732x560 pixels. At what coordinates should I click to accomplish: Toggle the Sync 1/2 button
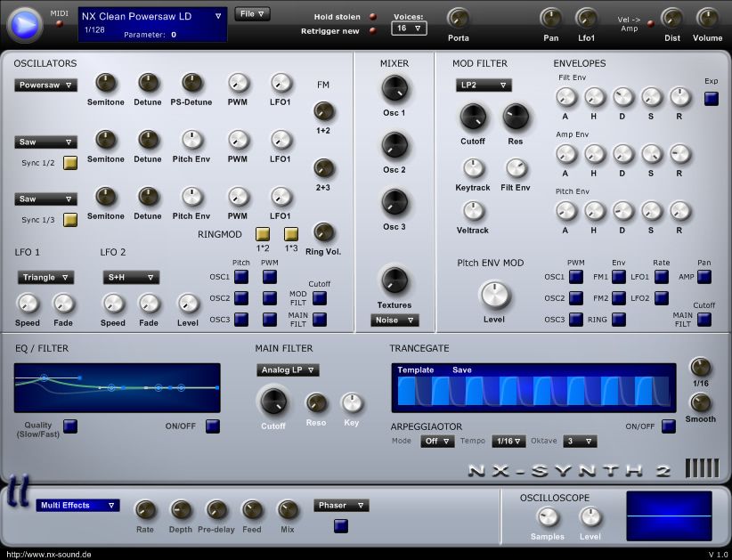tap(70, 163)
